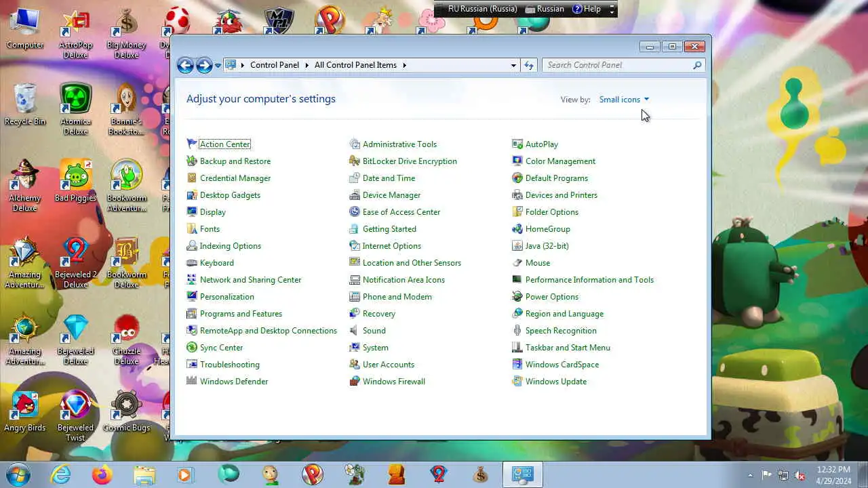This screenshot has height=488, width=868.
Task: Click the Display monitor icon
Action: (x=192, y=211)
